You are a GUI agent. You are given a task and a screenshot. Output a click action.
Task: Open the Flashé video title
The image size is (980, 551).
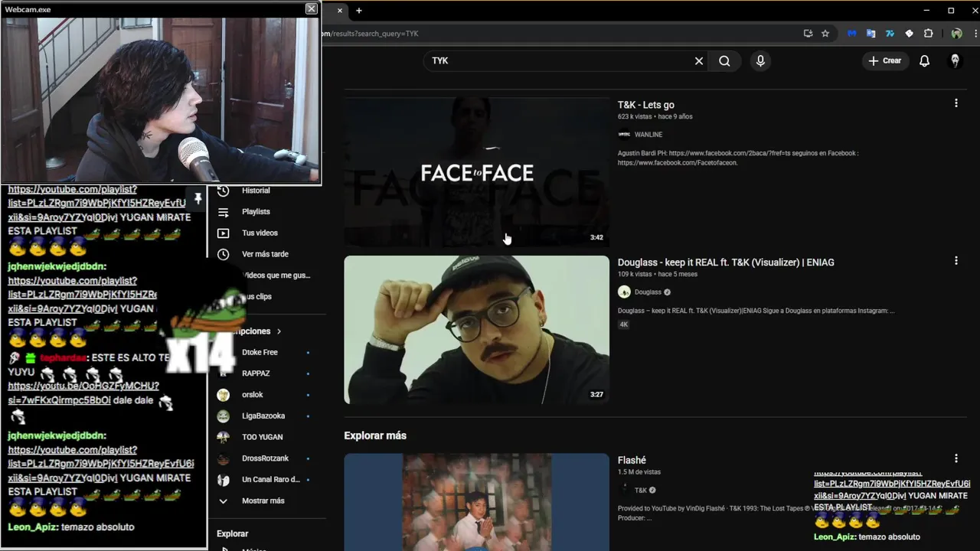click(632, 460)
